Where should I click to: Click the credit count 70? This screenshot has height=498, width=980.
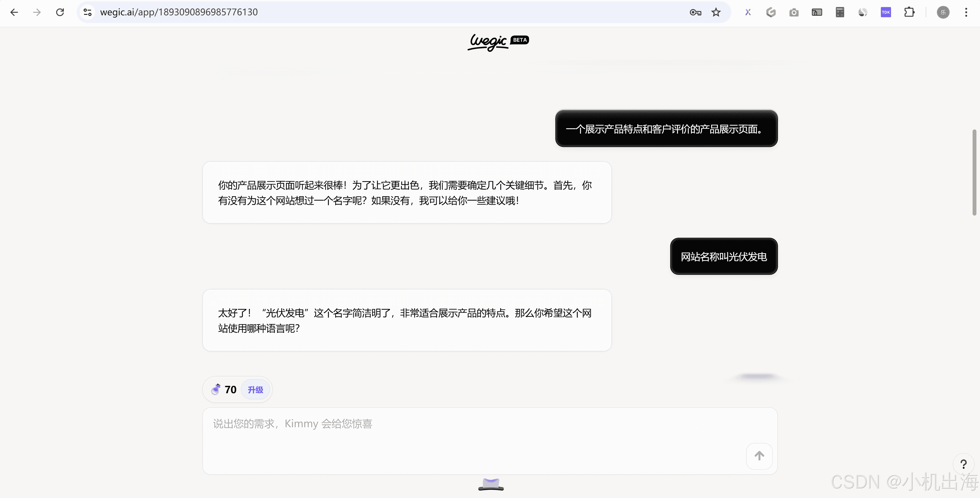coord(231,389)
